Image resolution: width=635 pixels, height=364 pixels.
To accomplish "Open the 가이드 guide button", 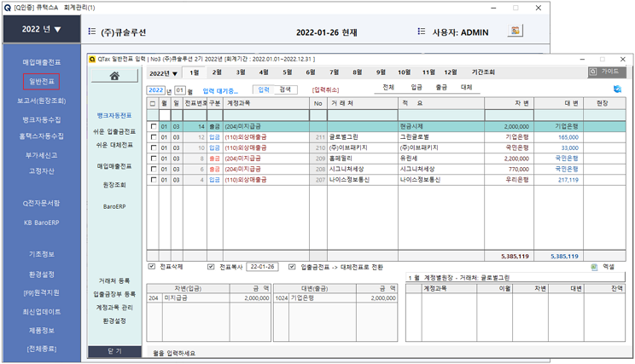I will 607,72.
